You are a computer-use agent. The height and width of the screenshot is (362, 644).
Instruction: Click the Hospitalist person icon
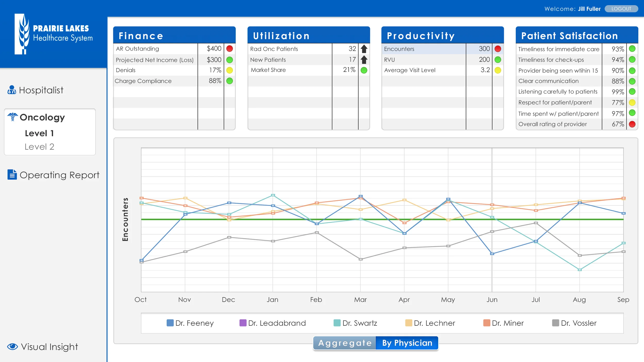11,90
